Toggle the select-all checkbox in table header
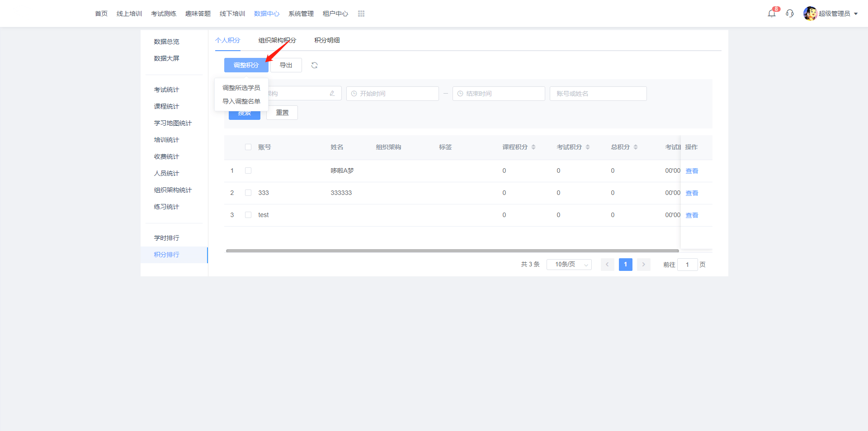Screen dimensions: 868x431 click(248, 147)
